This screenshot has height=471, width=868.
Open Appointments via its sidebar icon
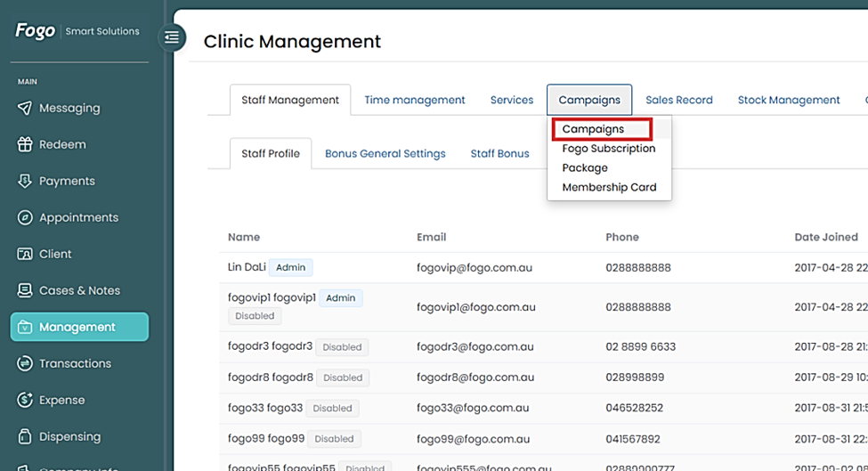coord(25,217)
